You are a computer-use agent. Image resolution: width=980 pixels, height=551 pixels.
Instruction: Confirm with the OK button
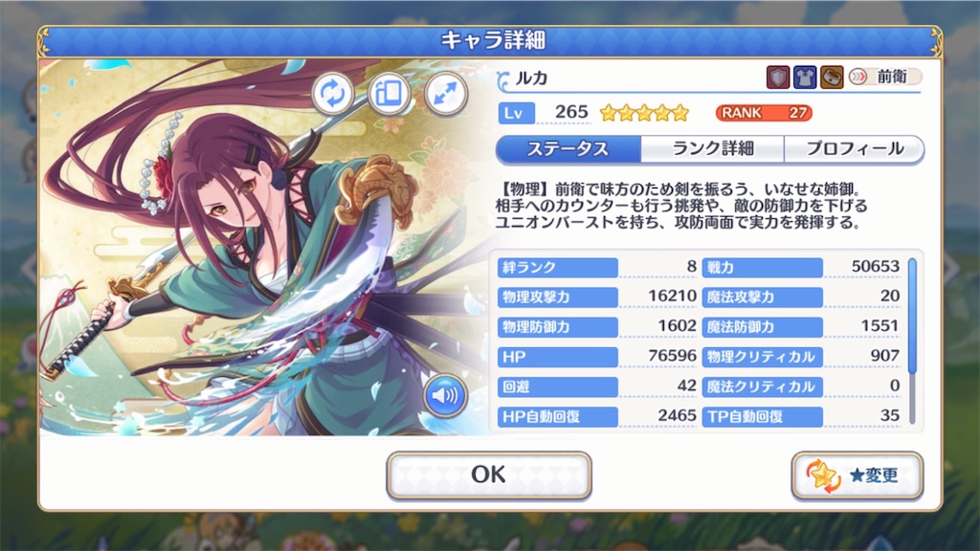489,474
